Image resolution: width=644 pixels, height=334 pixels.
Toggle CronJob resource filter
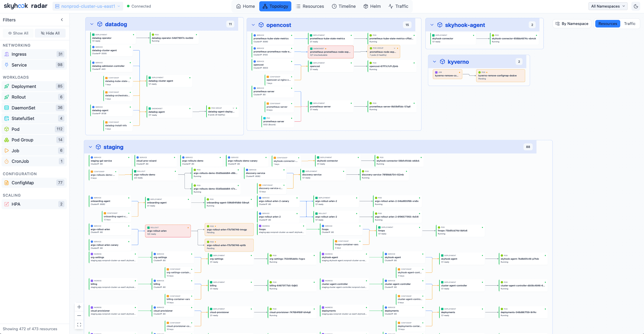(x=34, y=161)
